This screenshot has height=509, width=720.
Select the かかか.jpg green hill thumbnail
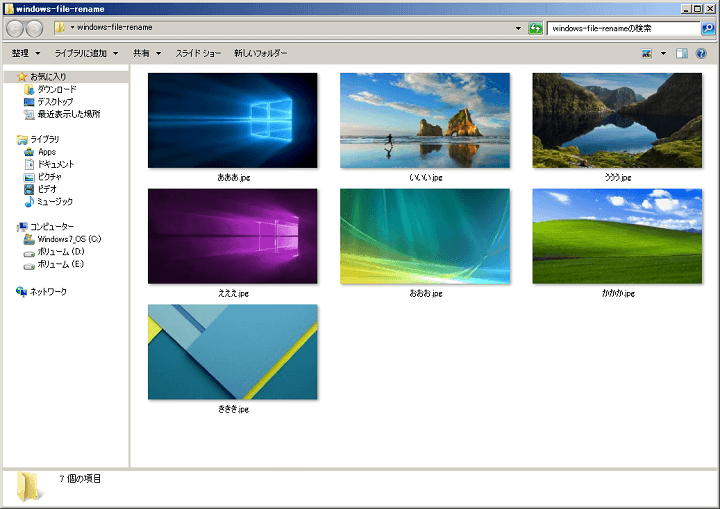617,236
